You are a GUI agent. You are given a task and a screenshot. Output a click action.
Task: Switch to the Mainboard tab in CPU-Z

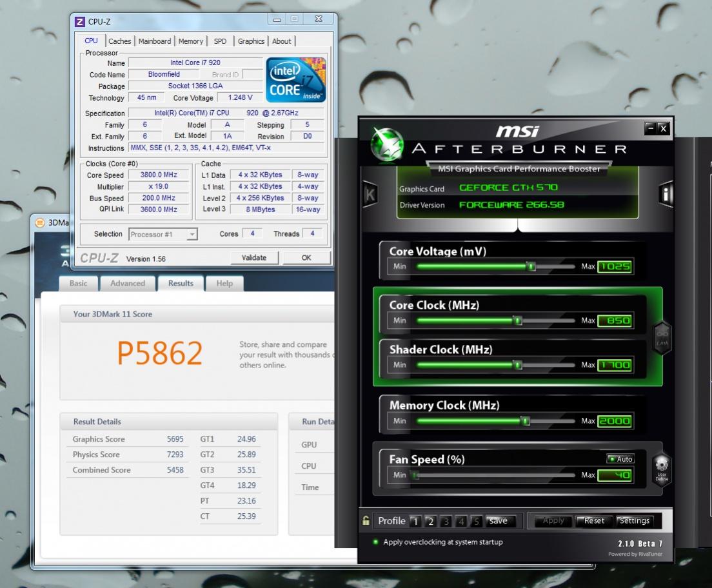coord(155,41)
